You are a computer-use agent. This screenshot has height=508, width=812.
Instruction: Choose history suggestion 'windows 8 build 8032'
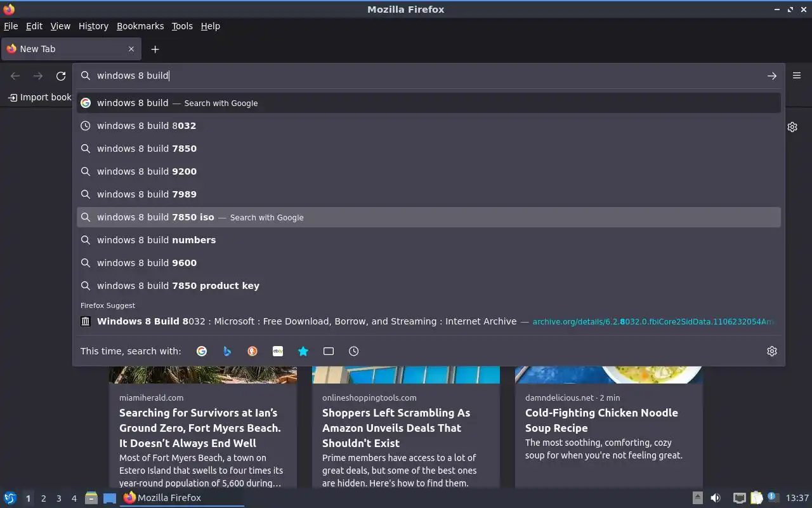[x=429, y=126]
